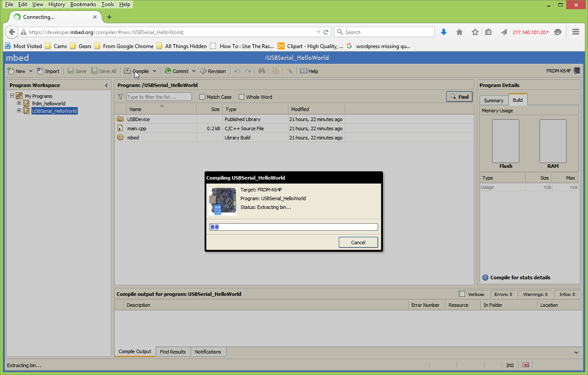This screenshot has height=375, width=588.
Task: Expand the frdm_helloworld project
Action: pos(19,103)
